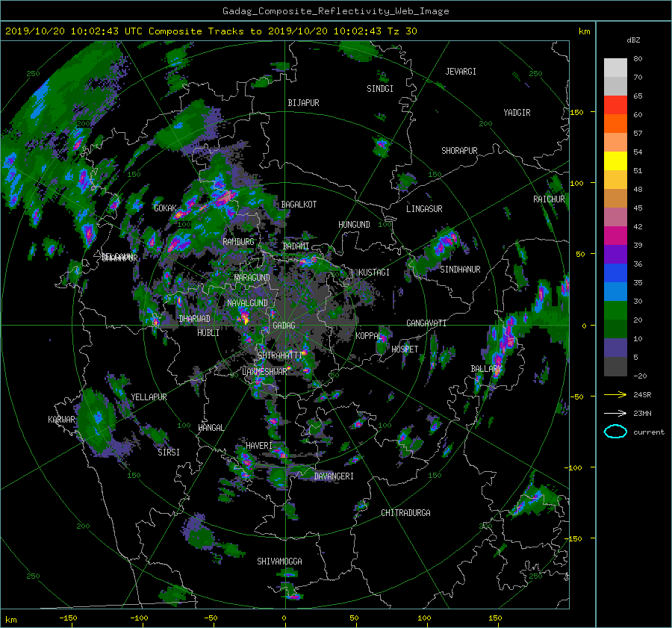This screenshot has height=628, width=672.
Task: Click the UTC Composite Tracks timestamp header
Action: 211,31
